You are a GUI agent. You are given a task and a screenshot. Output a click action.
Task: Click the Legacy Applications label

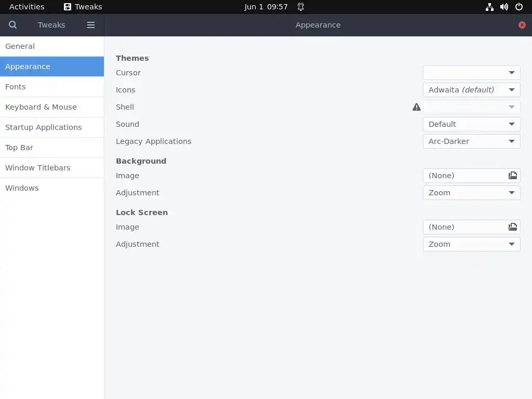(154, 141)
